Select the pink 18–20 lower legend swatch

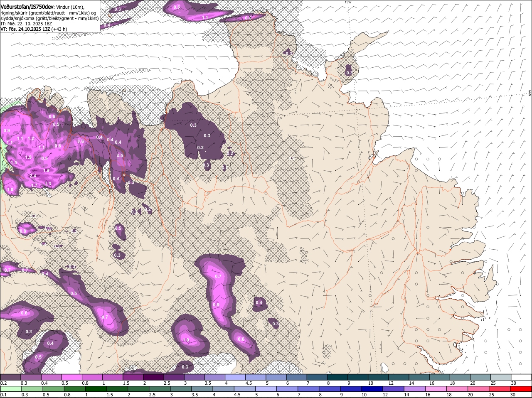457,389
